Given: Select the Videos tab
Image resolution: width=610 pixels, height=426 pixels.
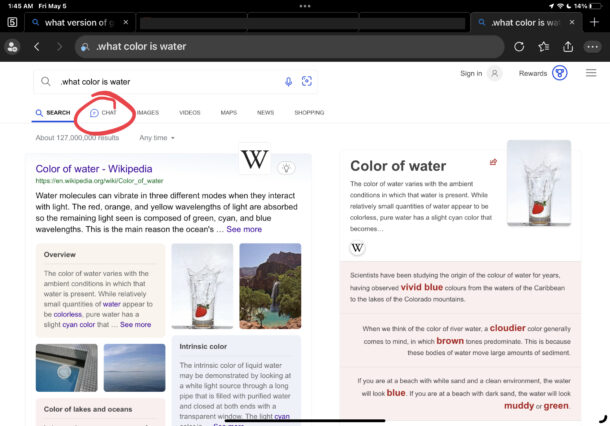Looking at the screenshot, I should click(x=189, y=113).
